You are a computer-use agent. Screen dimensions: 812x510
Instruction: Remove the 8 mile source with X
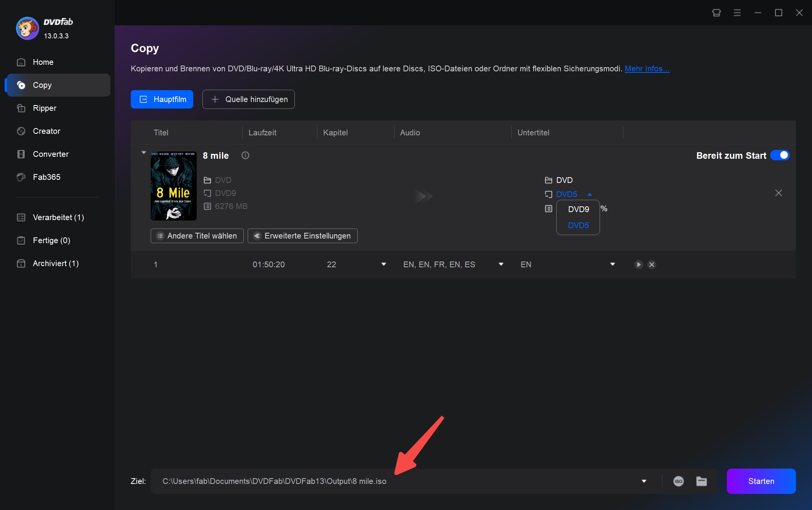779,193
